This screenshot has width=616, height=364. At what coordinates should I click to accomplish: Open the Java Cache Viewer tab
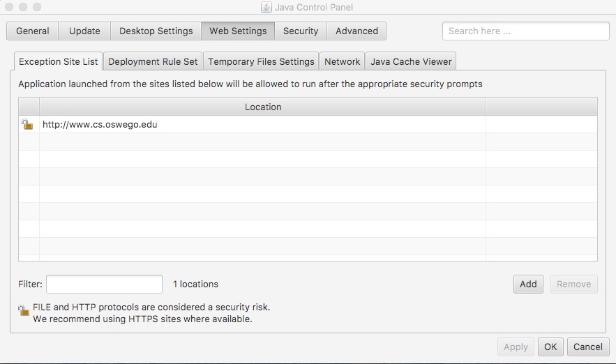point(411,61)
